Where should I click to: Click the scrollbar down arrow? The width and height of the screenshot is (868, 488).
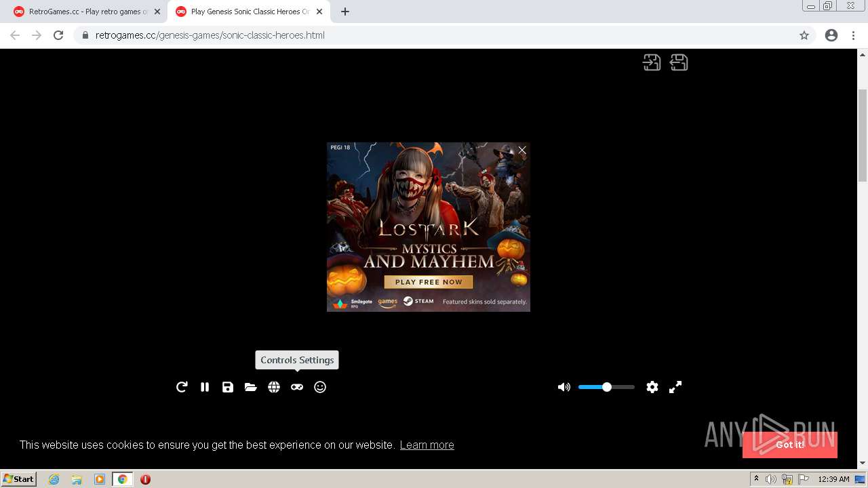pos(863,464)
